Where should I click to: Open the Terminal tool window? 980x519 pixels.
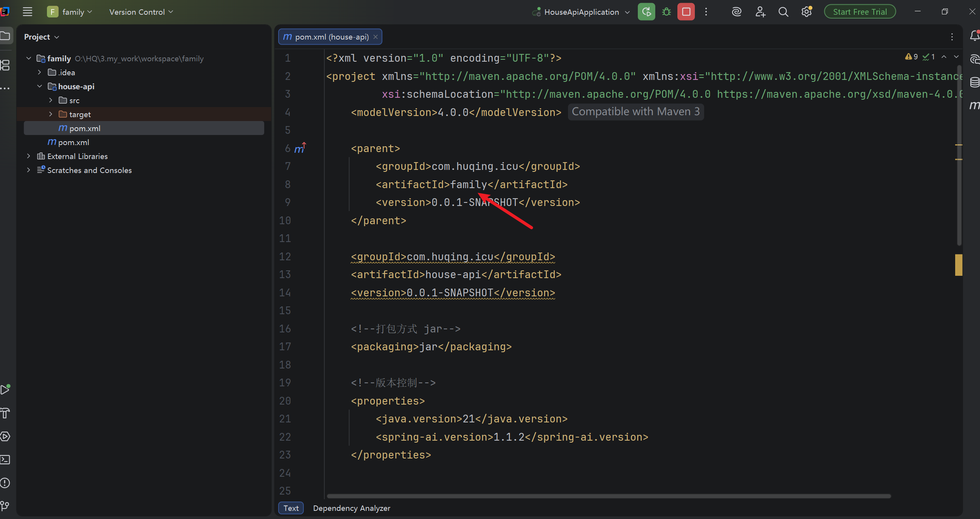coord(5,460)
